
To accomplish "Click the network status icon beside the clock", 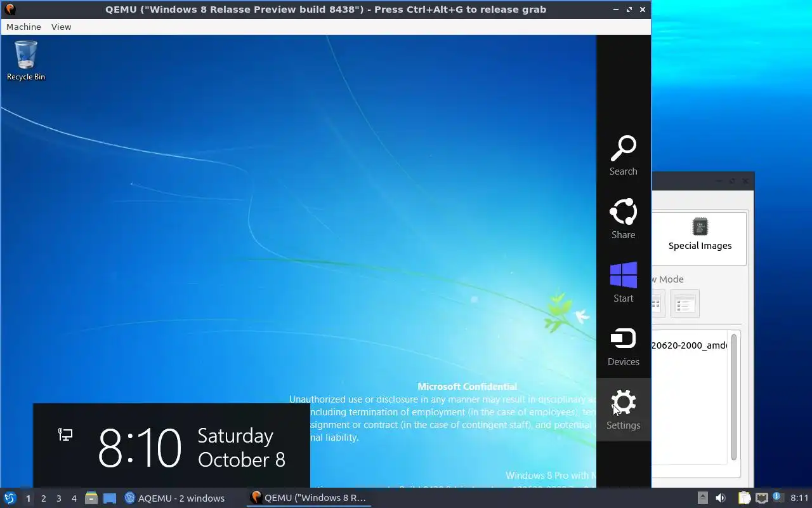I will click(65, 434).
